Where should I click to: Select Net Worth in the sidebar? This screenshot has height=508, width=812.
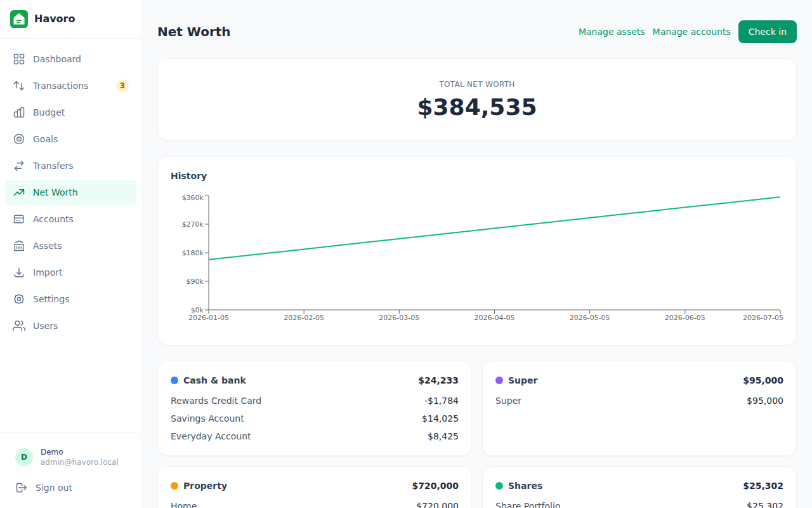click(x=70, y=192)
